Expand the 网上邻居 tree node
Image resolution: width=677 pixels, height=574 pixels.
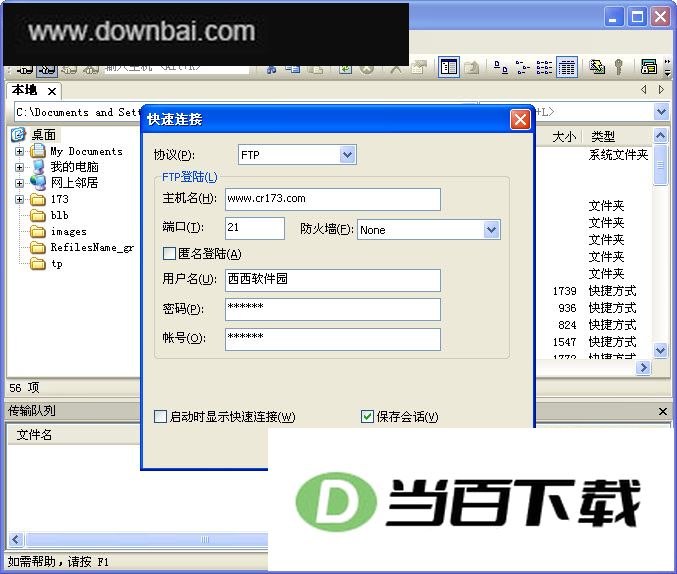tap(19, 183)
